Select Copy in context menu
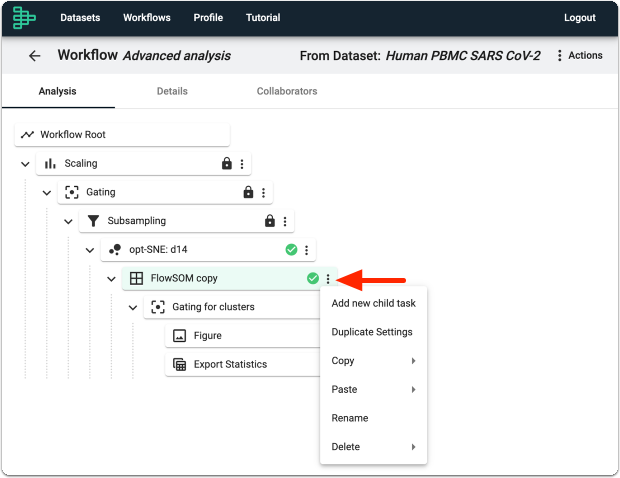 (x=373, y=361)
